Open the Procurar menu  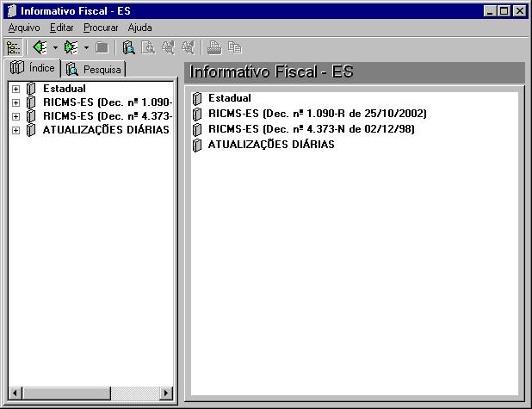tap(101, 28)
